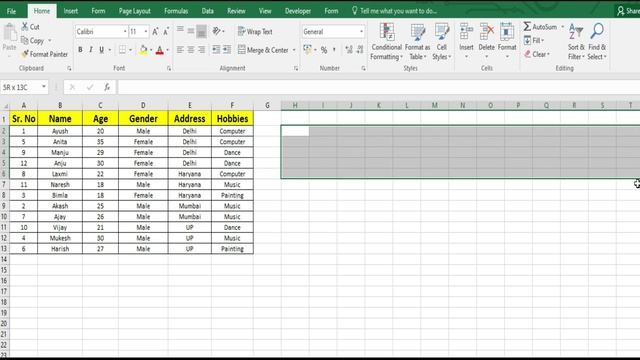Toggle Center horizontal alignment
This screenshot has width=640, height=360.
click(x=191, y=50)
